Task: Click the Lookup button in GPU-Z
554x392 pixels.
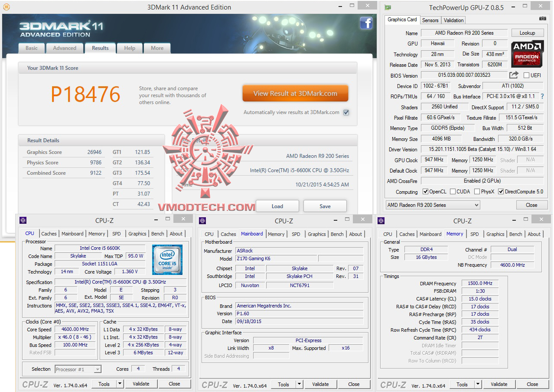Action: (x=527, y=33)
